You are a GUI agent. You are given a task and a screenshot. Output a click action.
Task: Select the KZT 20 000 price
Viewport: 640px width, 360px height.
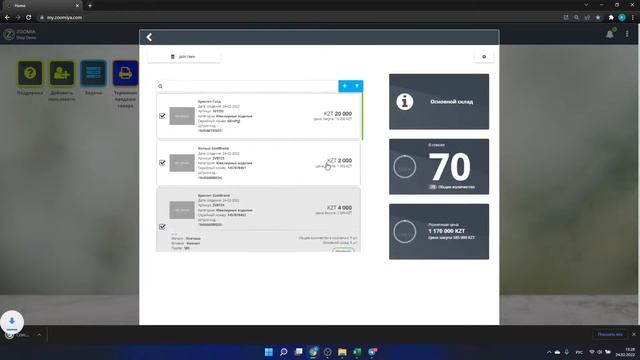[338, 114]
